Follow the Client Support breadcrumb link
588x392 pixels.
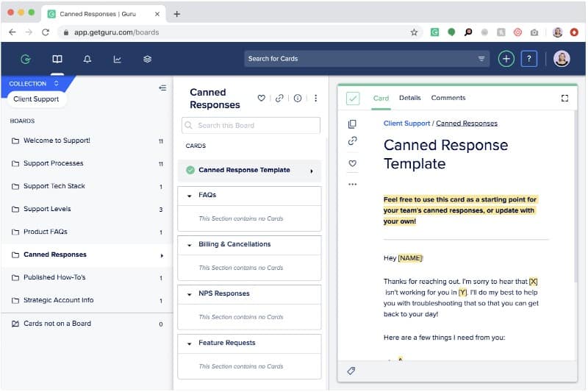[x=406, y=124]
